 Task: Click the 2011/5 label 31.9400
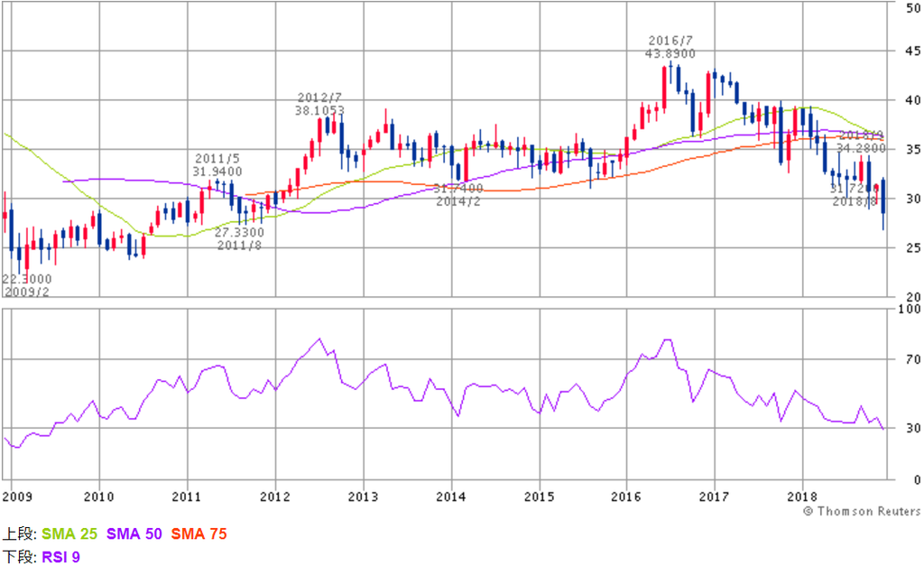tap(217, 172)
